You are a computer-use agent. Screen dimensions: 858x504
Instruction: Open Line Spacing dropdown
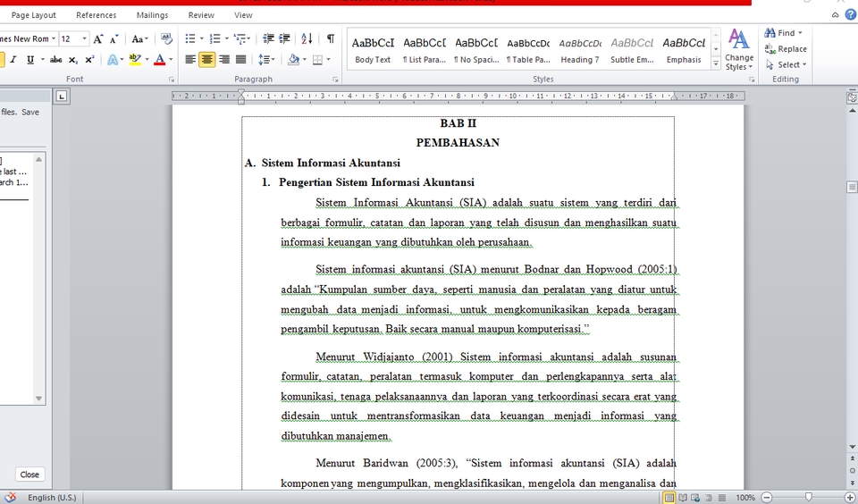coord(266,60)
